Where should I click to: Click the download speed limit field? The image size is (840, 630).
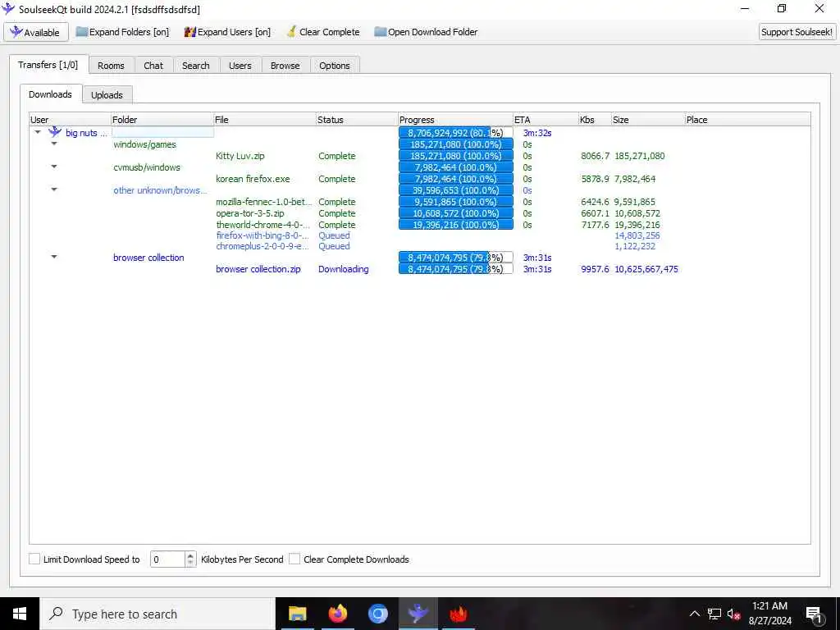pyautogui.click(x=167, y=559)
